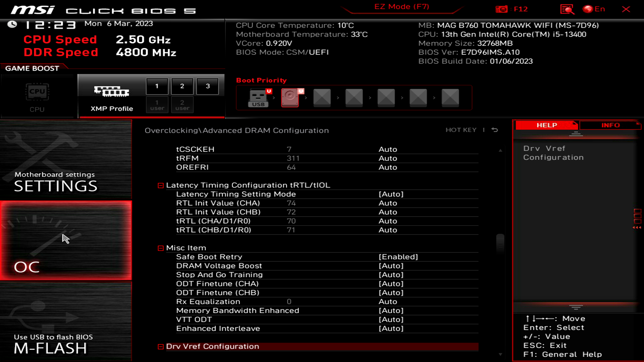The image size is (644, 362).
Task: Click the BIOS Ver: E7D96IMS.A10 text
Action: pos(469,52)
